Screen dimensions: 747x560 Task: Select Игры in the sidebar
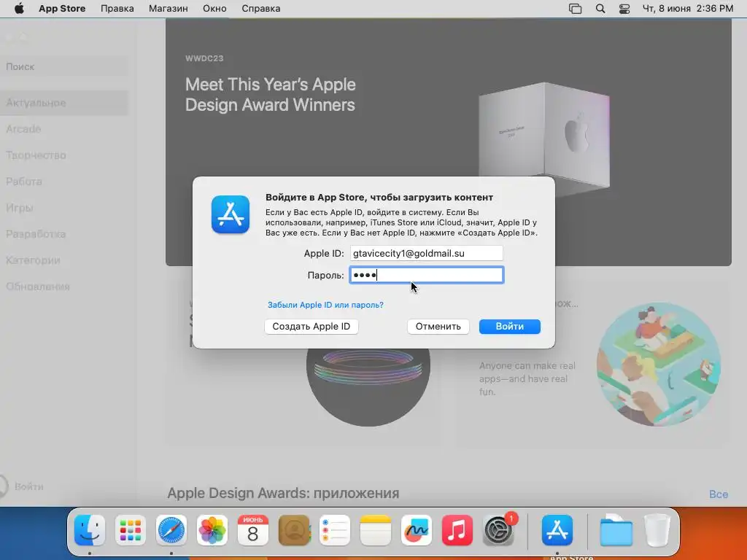[x=64, y=208]
